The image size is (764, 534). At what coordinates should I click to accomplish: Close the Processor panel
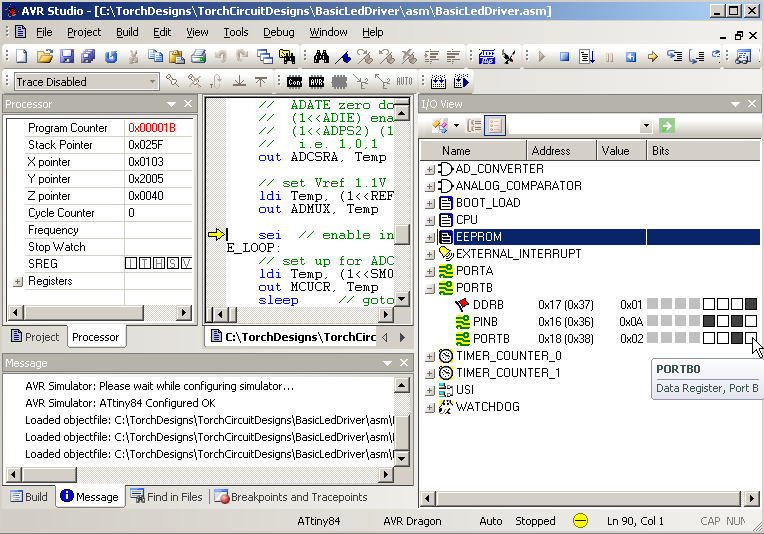coord(188,104)
